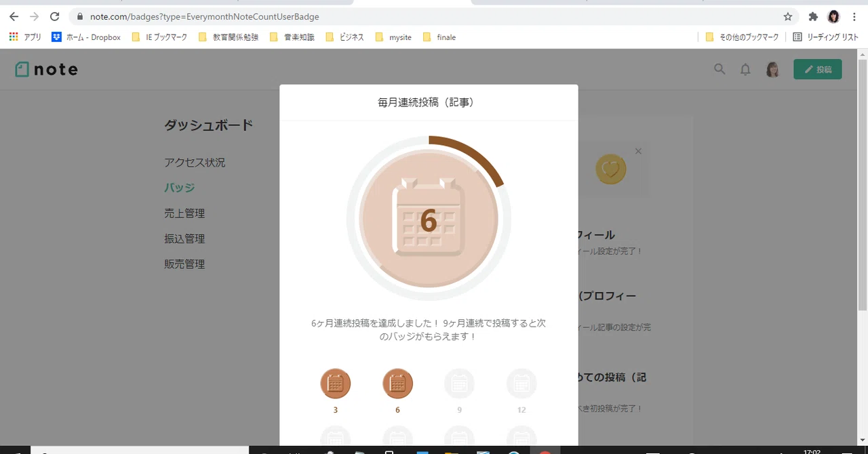Open the mysite bookmark folder
The image size is (868, 454).
click(x=393, y=37)
